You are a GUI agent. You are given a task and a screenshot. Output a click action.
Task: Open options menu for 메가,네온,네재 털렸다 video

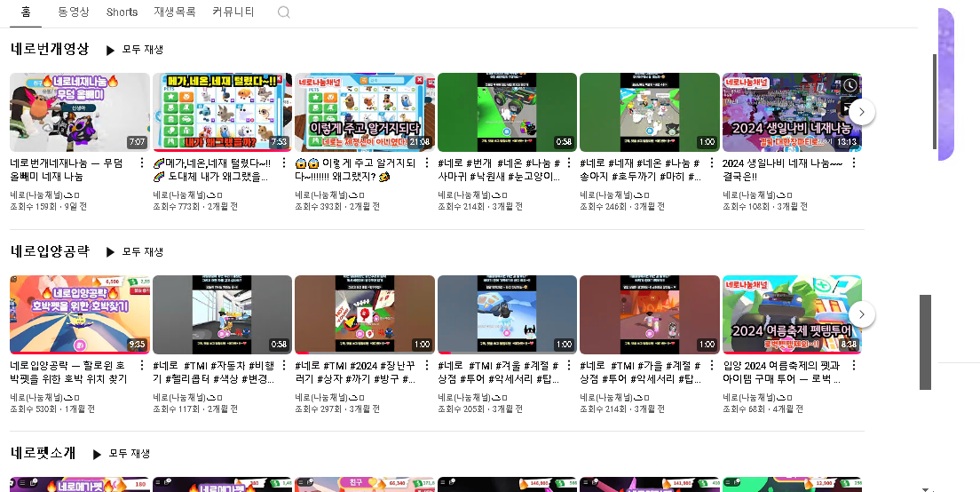[284, 163]
